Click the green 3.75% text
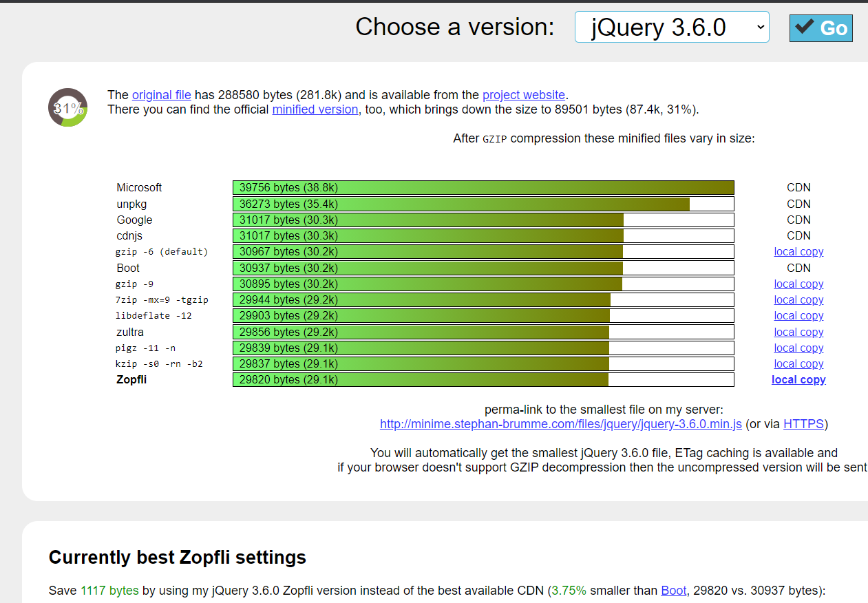 tap(568, 591)
